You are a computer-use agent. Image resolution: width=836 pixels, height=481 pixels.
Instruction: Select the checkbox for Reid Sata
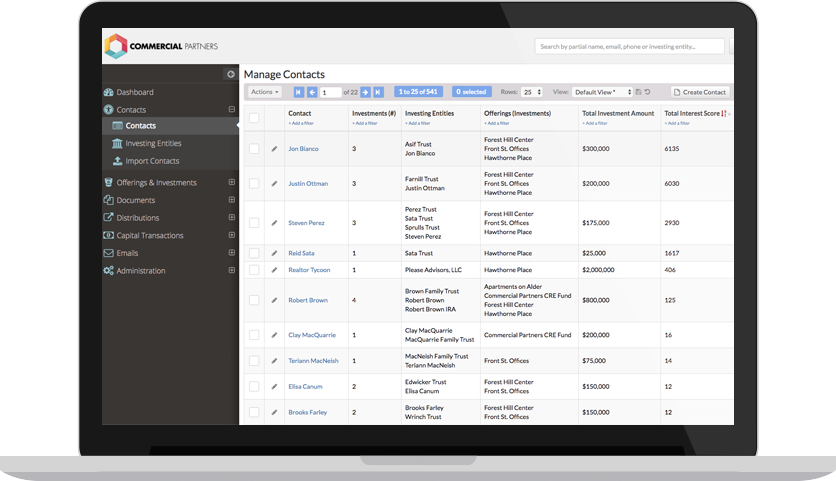pos(254,253)
